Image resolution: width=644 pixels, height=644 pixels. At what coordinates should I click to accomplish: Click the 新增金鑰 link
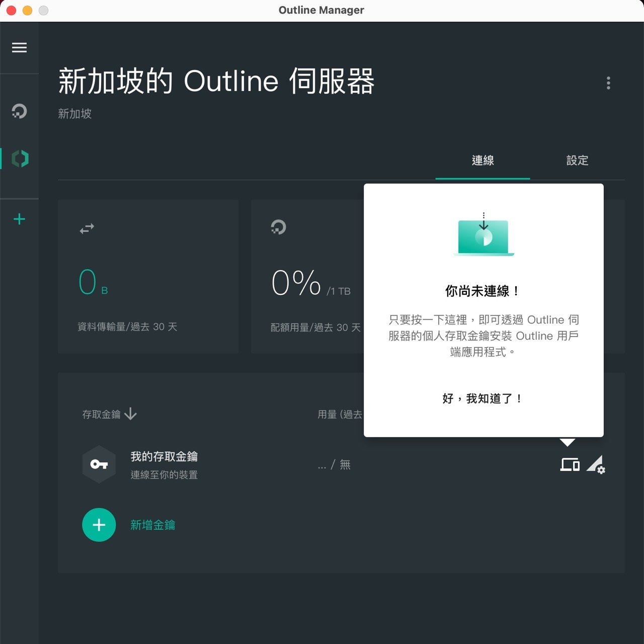click(x=153, y=525)
